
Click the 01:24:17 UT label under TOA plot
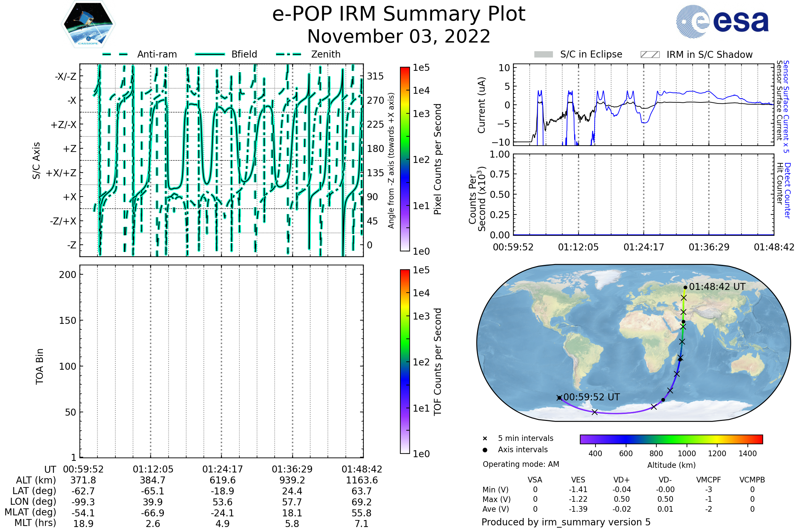pyautogui.click(x=222, y=469)
